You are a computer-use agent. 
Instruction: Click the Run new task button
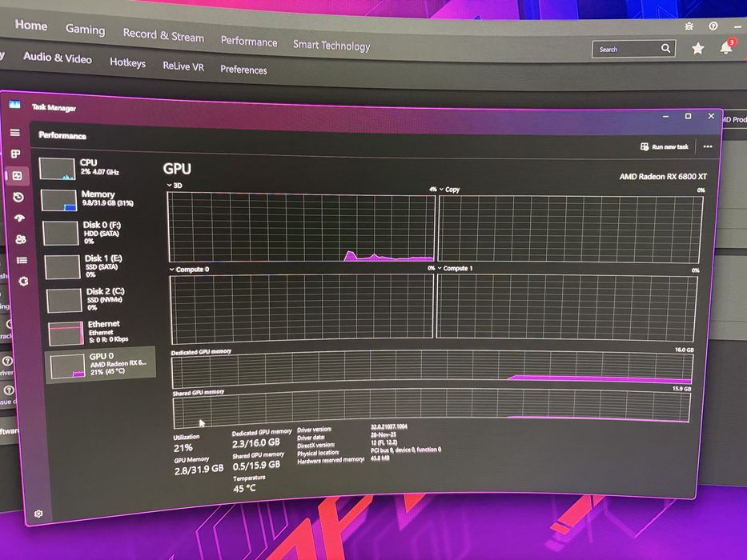tap(665, 146)
